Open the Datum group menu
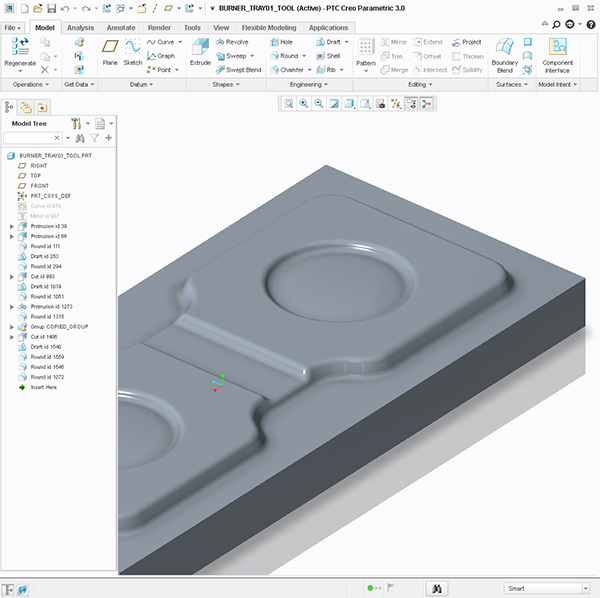 coord(141,84)
